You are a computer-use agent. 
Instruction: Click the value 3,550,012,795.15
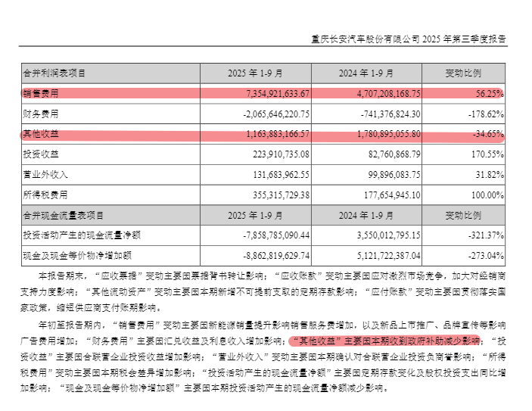tap(389, 235)
